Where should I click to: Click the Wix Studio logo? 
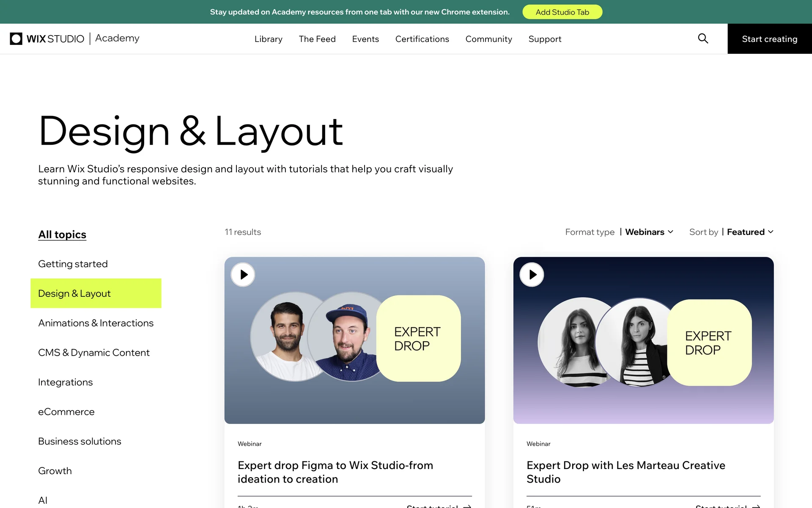click(47, 39)
